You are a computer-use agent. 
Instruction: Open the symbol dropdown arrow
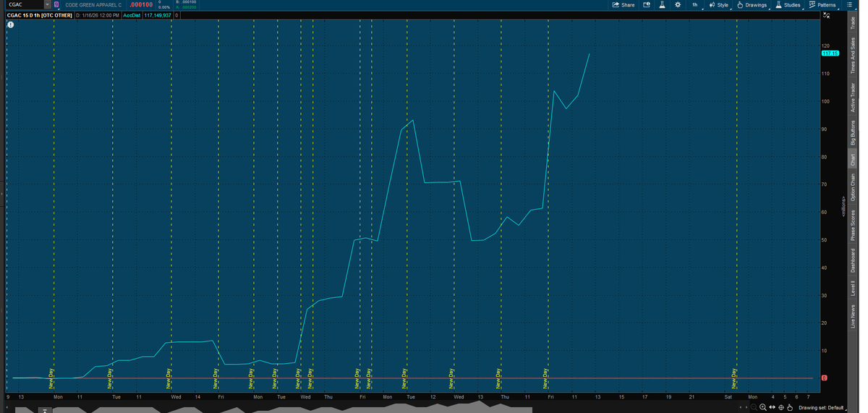(47, 5)
